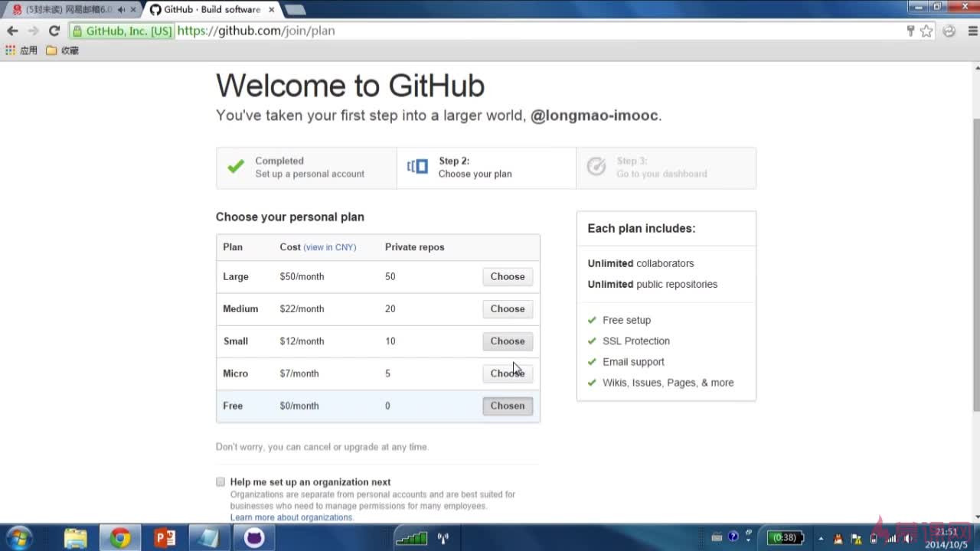Click the speaker icon on the NetEase mail tab
The image size is (980, 551).
[121, 10]
